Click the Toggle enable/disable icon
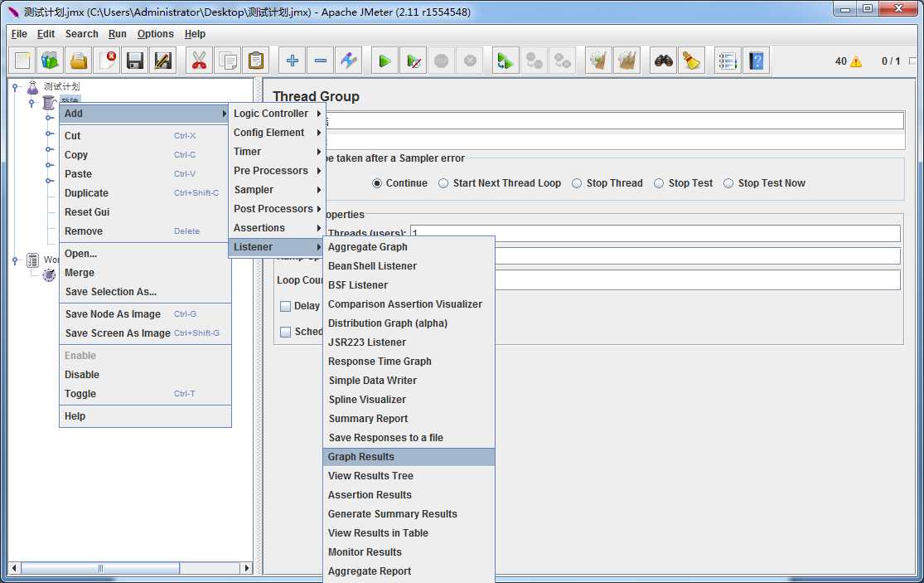 [348, 61]
